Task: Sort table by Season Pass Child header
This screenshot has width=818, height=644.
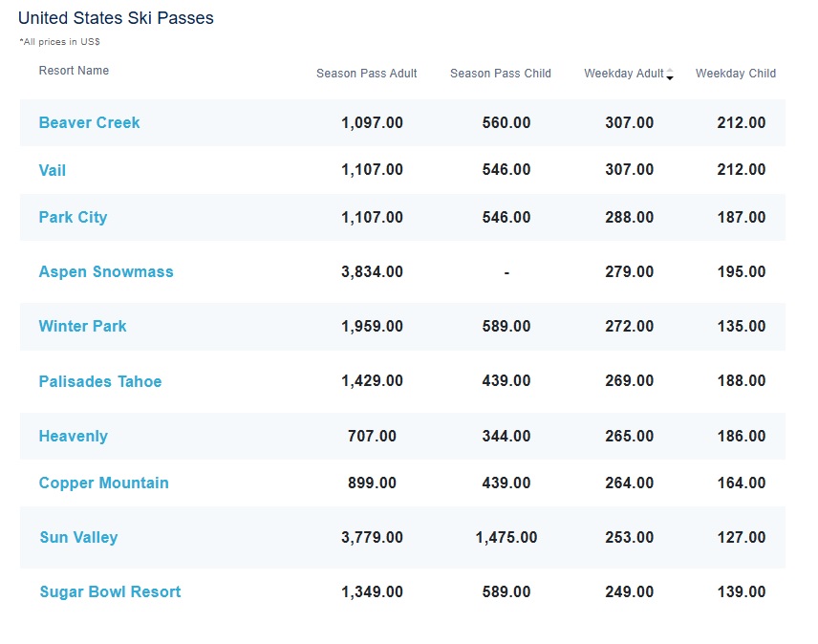Action: [x=500, y=74]
